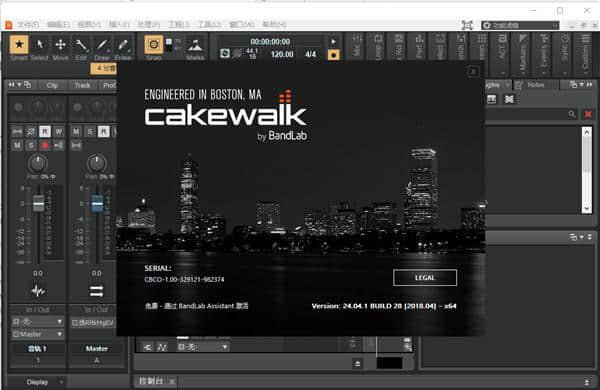Image resolution: width=600 pixels, height=390 pixels.
Task: Pick the Edit wrench tool
Action: (81, 45)
